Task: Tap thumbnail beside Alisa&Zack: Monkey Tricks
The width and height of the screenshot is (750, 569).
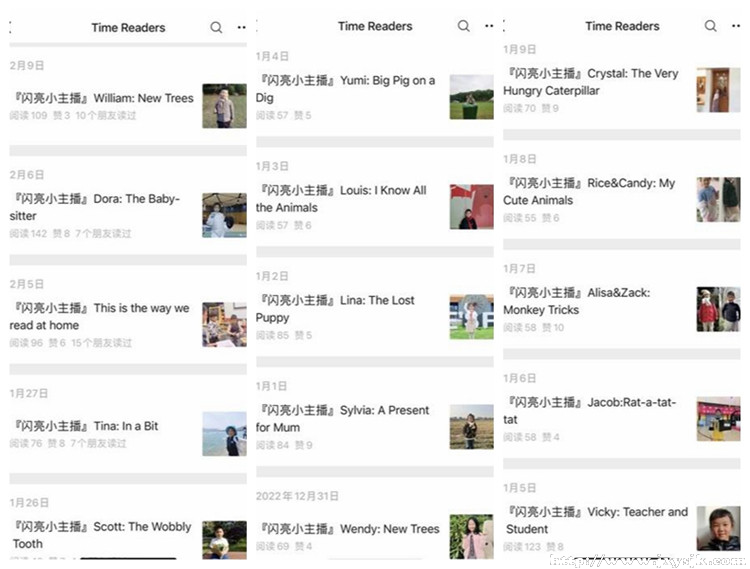Action: [x=718, y=309]
